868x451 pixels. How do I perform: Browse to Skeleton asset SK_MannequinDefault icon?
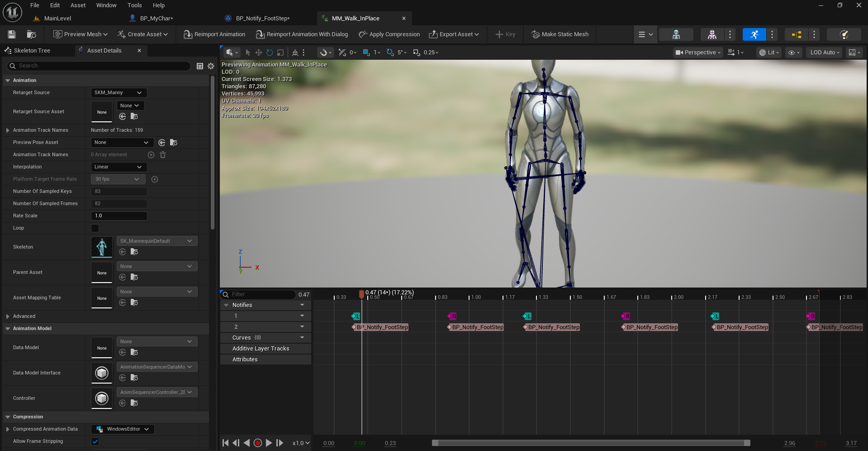click(134, 252)
